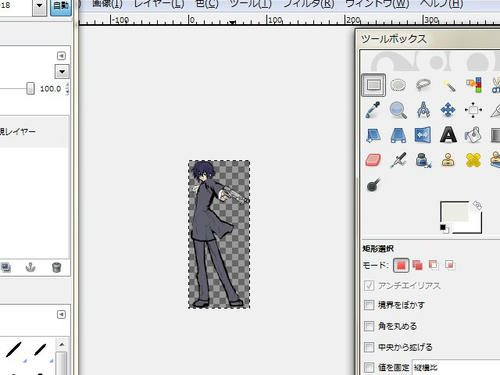Open the レイヤー(L) menu
This screenshot has height=375, width=500.
tap(159, 4)
